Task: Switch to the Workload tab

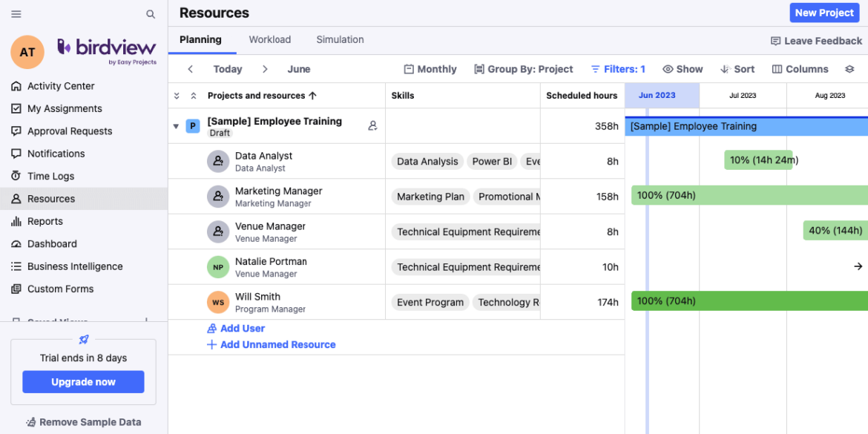Action: pyautogui.click(x=269, y=39)
